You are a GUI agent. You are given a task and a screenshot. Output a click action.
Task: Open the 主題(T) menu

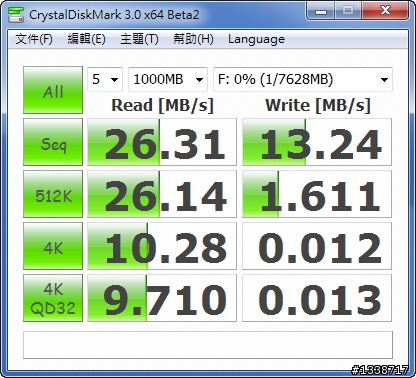tap(139, 39)
